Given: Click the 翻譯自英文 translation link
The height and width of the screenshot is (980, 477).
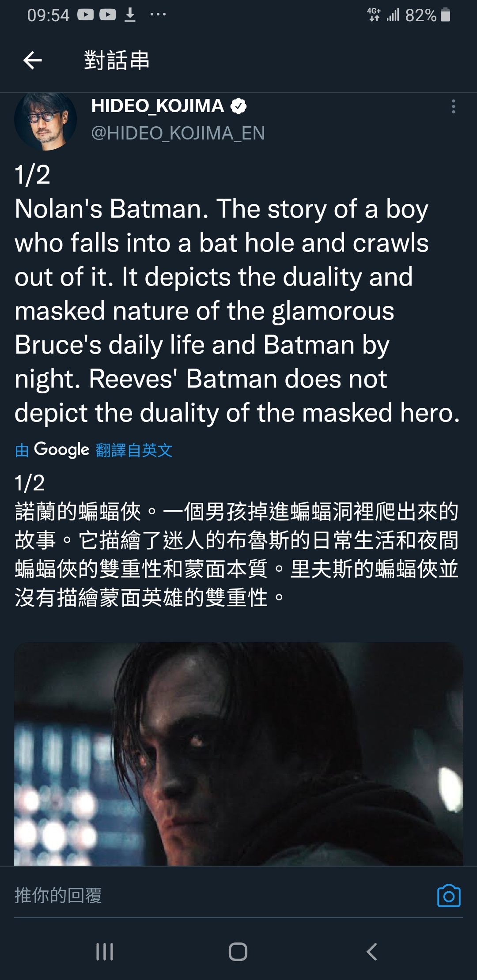Looking at the screenshot, I should [x=134, y=450].
